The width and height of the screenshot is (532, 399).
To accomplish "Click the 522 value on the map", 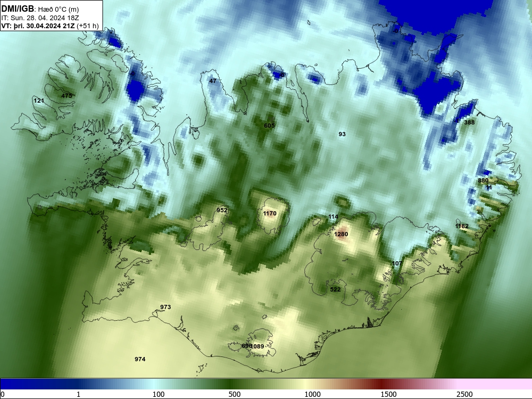I will [x=335, y=289].
